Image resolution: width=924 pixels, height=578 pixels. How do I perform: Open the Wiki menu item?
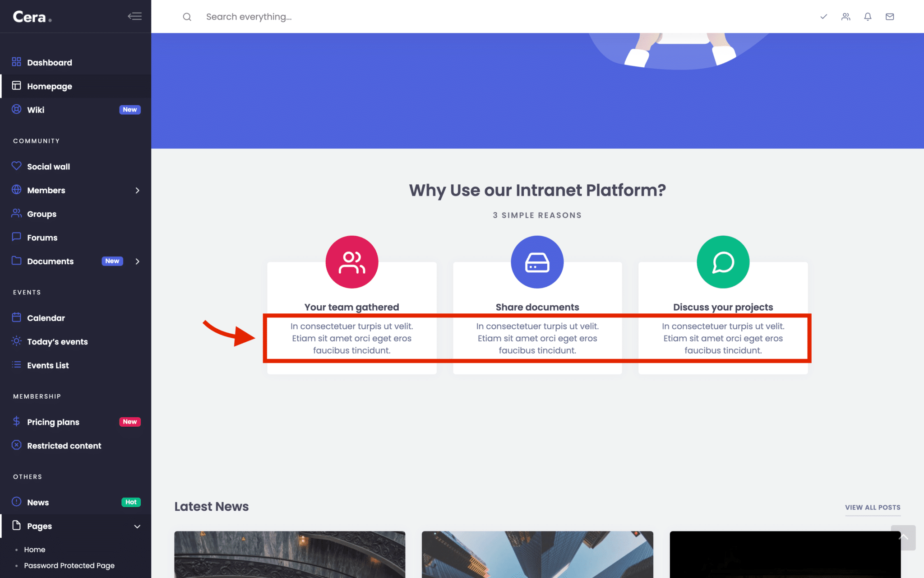(36, 110)
